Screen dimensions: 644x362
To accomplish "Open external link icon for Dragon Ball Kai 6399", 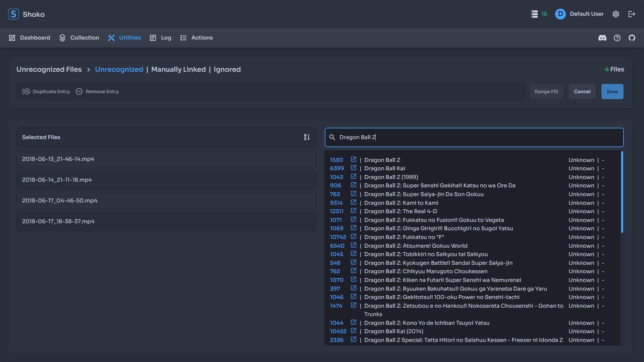I will coord(353,168).
